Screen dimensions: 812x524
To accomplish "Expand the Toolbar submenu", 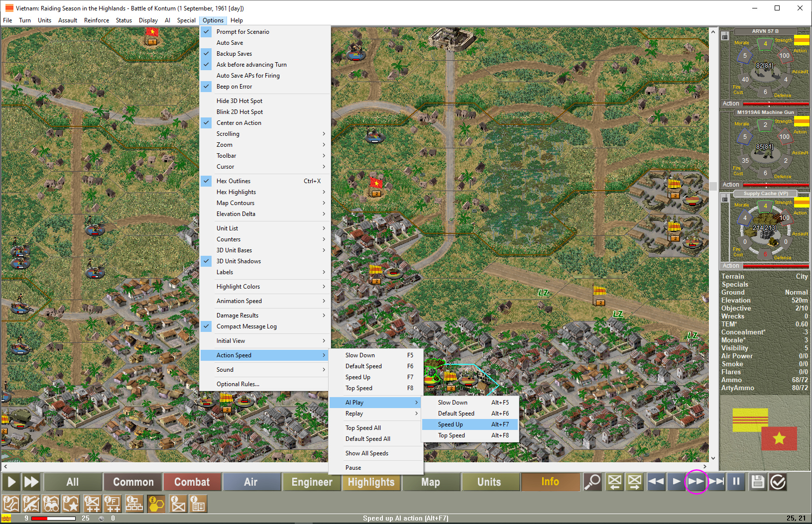I will pos(265,155).
